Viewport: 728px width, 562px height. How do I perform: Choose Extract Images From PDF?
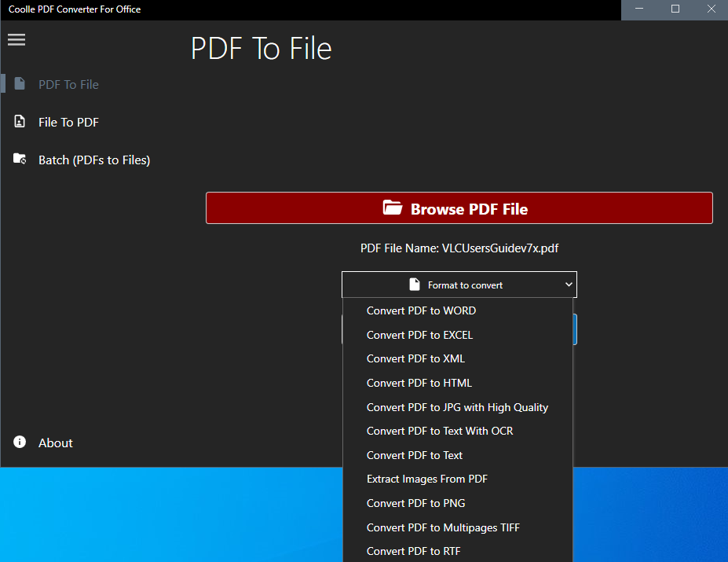458,479
